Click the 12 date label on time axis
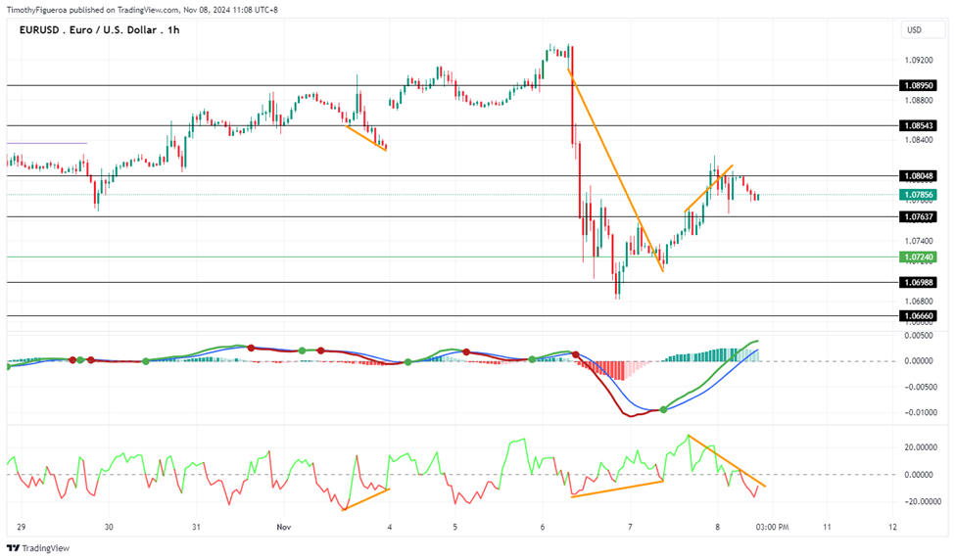 (892, 527)
